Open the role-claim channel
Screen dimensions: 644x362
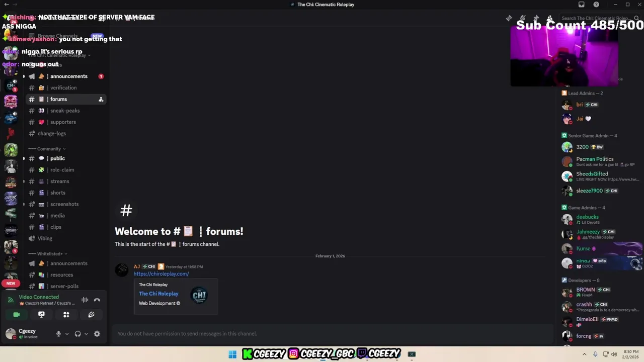click(x=65, y=170)
